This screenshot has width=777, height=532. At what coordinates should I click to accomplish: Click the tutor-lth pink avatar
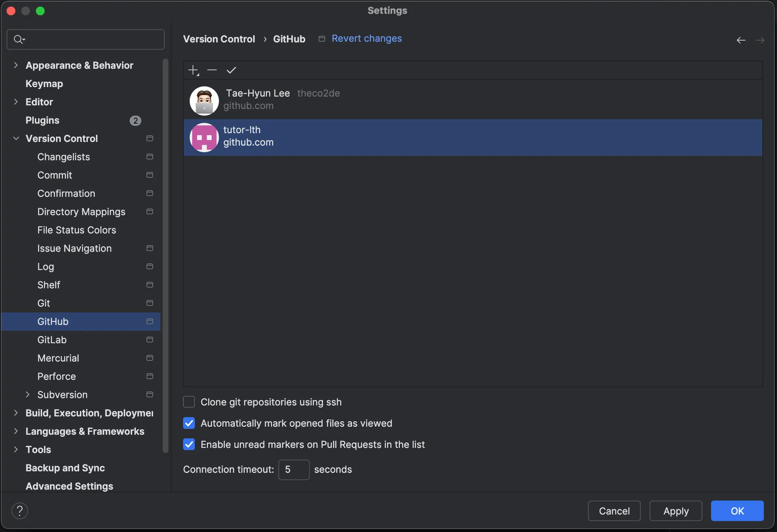click(x=204, y=138)
